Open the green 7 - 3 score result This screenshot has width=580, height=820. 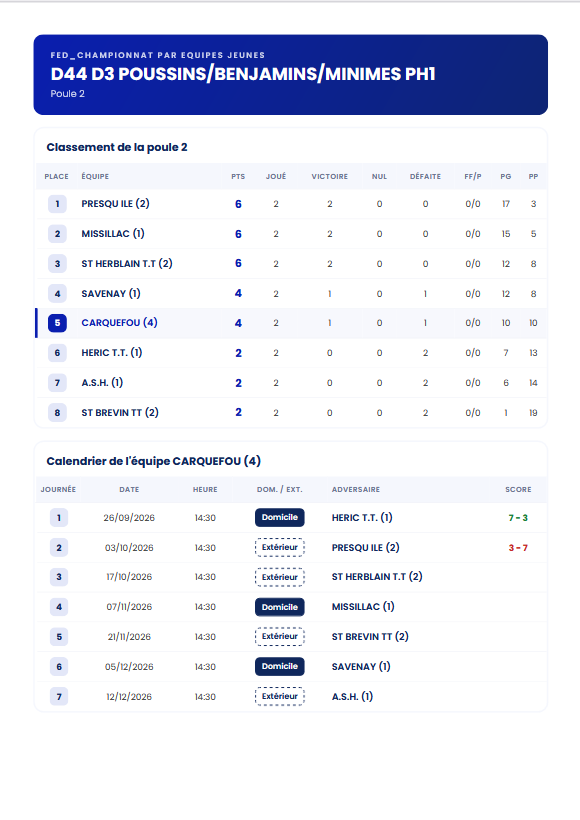518,518
